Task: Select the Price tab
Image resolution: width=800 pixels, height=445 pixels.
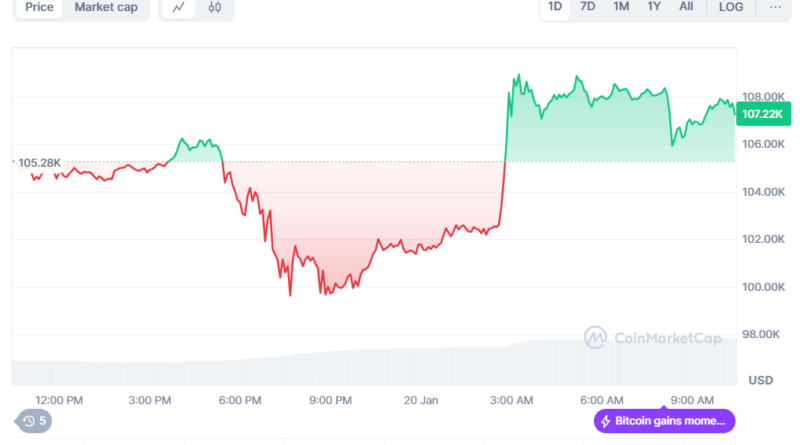Action: click(40, 8)
